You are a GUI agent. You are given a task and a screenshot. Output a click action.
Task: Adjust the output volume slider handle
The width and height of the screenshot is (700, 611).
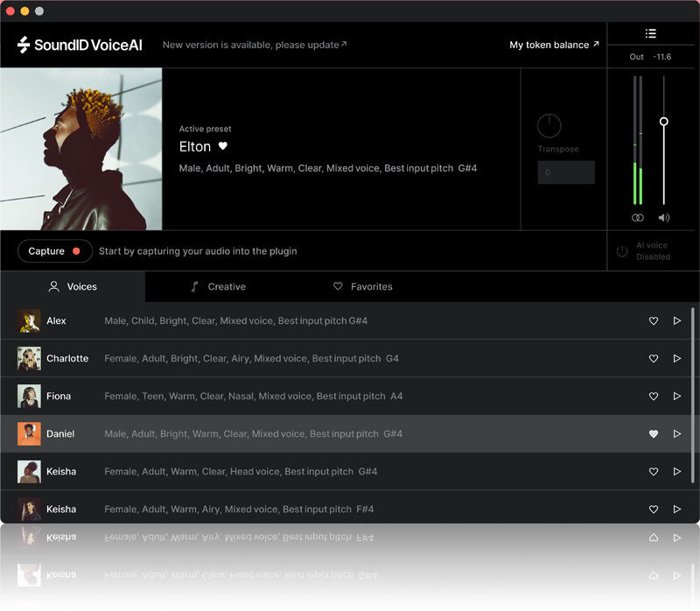(664, 122)
